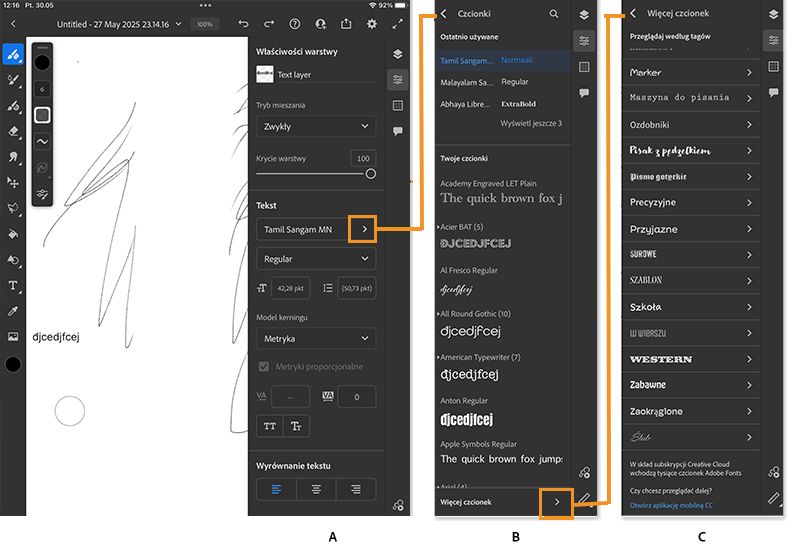Screen dimensions: 800x556
Task: Click Otwórz aplikację mobilną CC link
Action: click(x=671, y=506)
